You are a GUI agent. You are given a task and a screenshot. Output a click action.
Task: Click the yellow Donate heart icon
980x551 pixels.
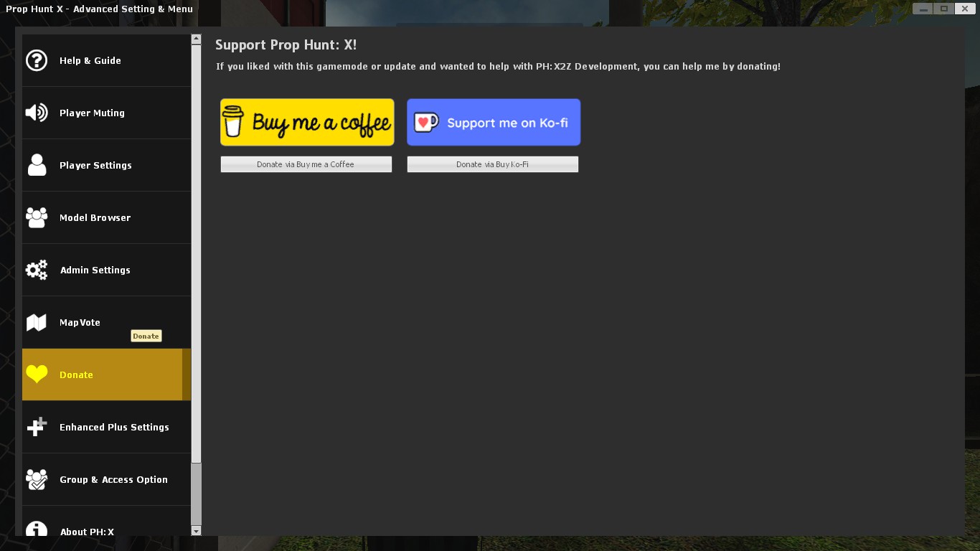(37, 375)
